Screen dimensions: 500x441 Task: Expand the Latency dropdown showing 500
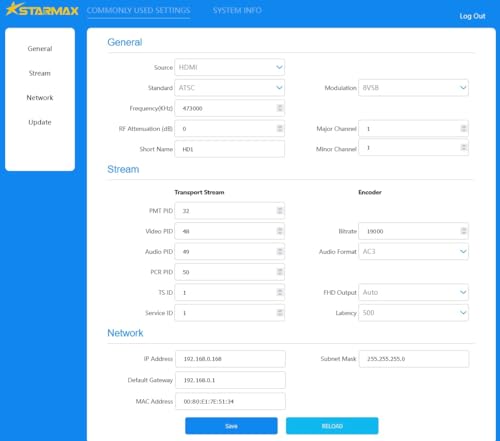point(413,313)
